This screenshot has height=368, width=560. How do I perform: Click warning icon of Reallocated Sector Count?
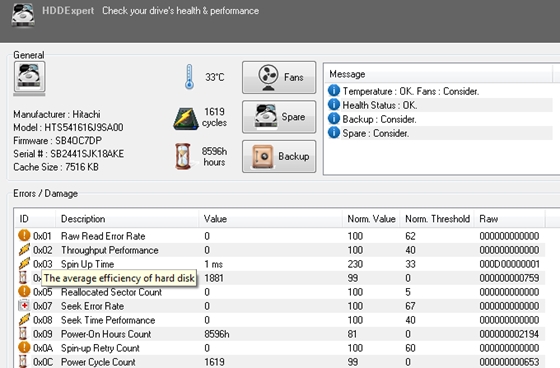pos(24,292)
